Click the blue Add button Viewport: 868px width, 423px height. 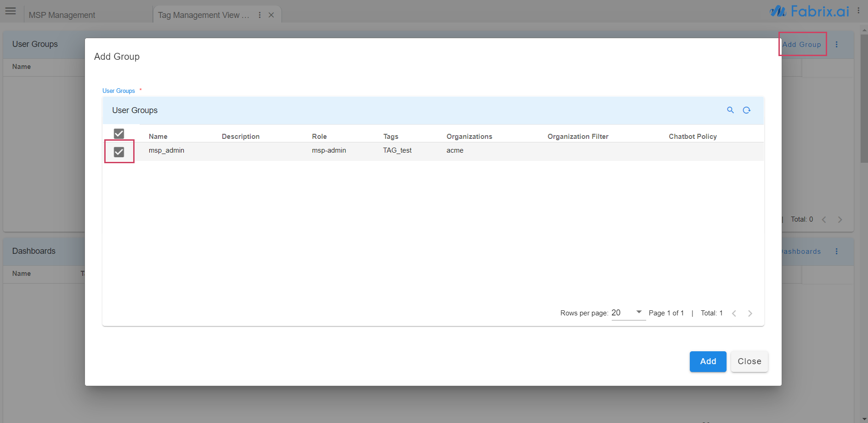coord(708,361)
